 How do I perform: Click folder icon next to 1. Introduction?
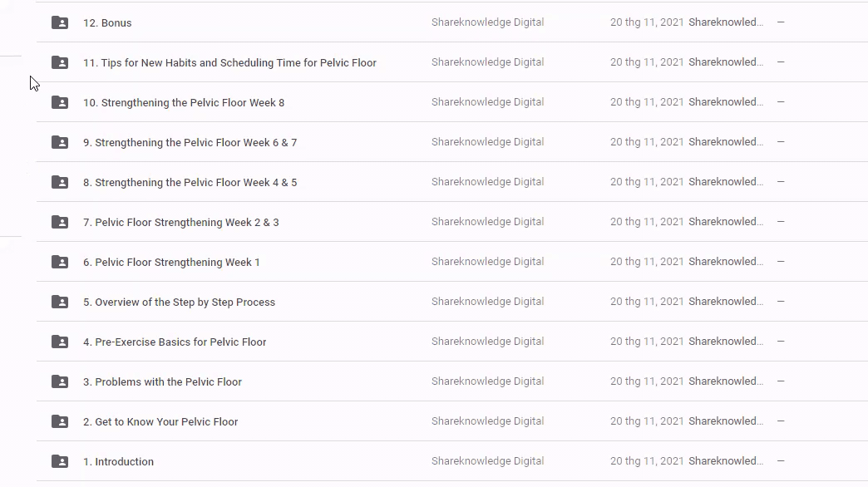click(x=60, y=461)
